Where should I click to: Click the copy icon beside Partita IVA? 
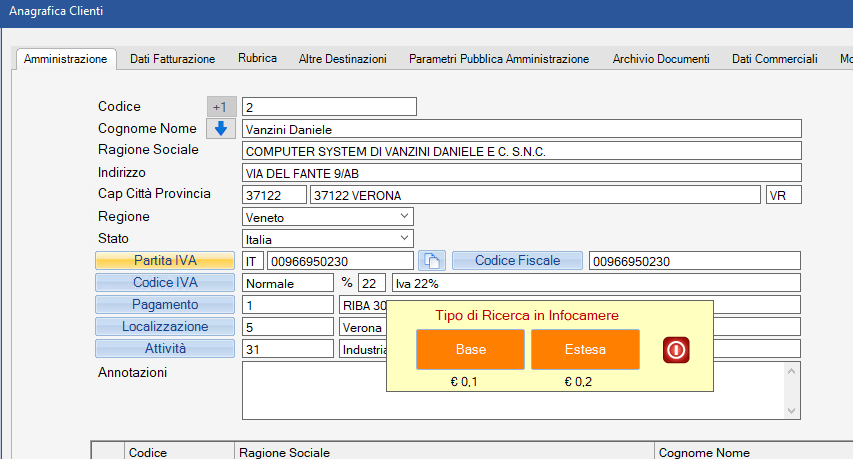[430, 261]
